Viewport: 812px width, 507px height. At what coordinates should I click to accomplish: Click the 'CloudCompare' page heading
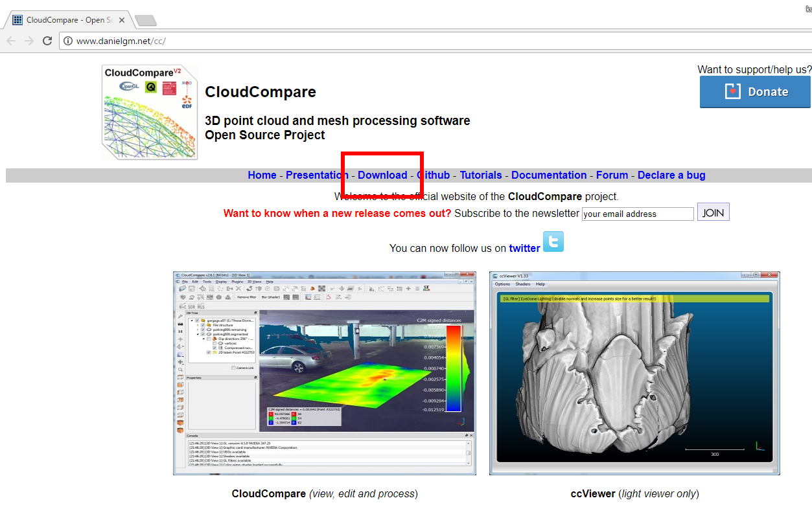[261, 92]
